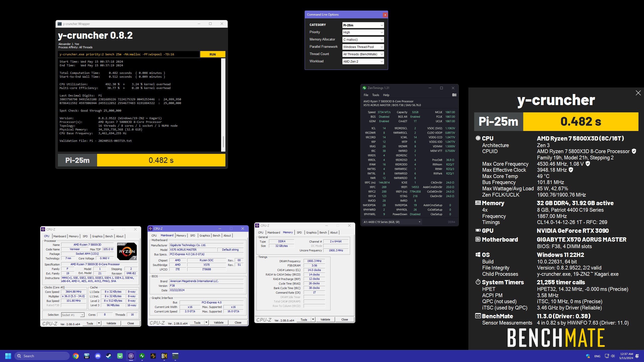
Task: Open Steam from the taskbar
Action: (x=109, y=356)
